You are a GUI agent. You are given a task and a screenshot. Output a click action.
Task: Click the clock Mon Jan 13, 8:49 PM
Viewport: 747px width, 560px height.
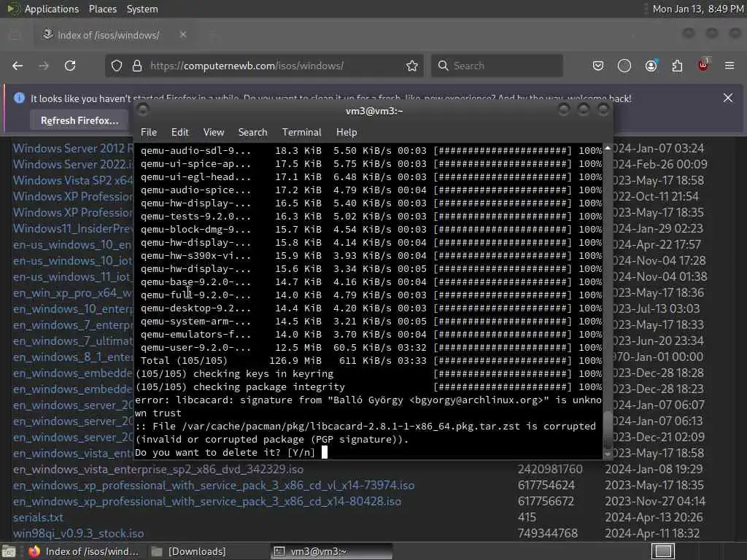tap(698, 9)
